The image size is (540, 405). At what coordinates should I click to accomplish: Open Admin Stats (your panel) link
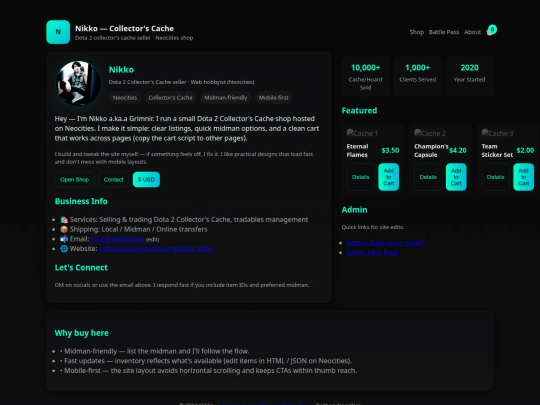385,243
